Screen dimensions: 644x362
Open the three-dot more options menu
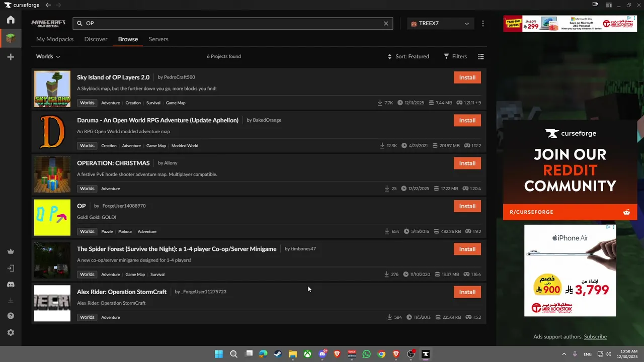(x=483, y=23)
